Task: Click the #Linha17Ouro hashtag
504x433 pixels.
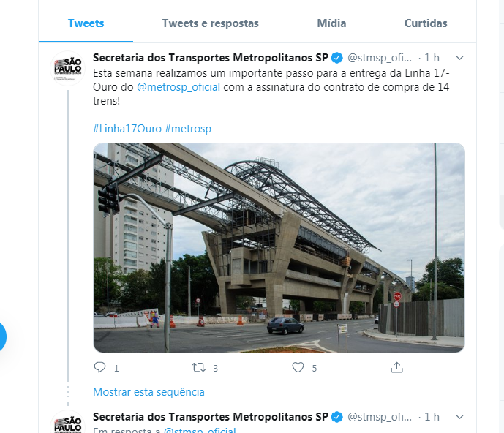Action: [127, 129]
